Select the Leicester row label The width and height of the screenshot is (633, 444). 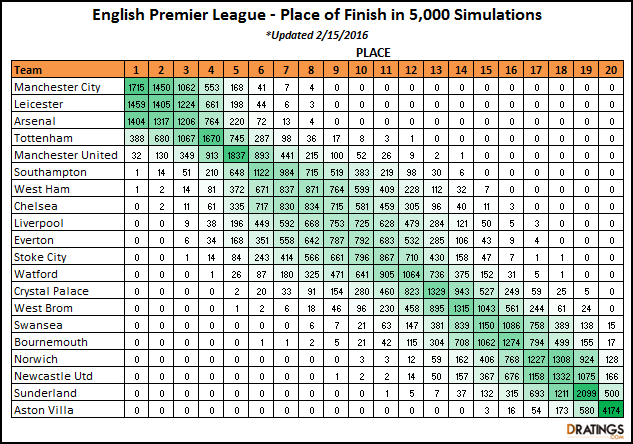click(40, 103)
